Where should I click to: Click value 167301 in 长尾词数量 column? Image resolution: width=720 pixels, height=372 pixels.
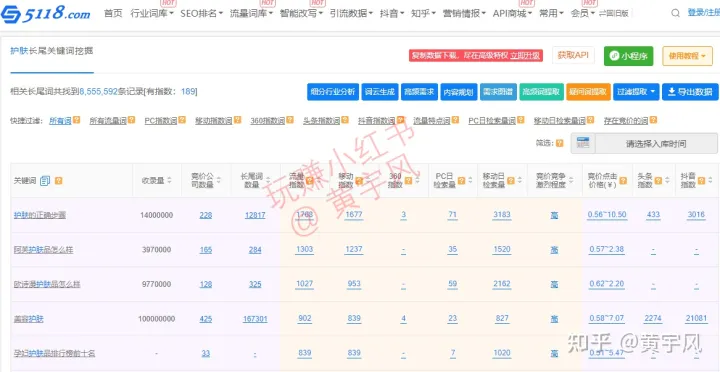(255, 319)
